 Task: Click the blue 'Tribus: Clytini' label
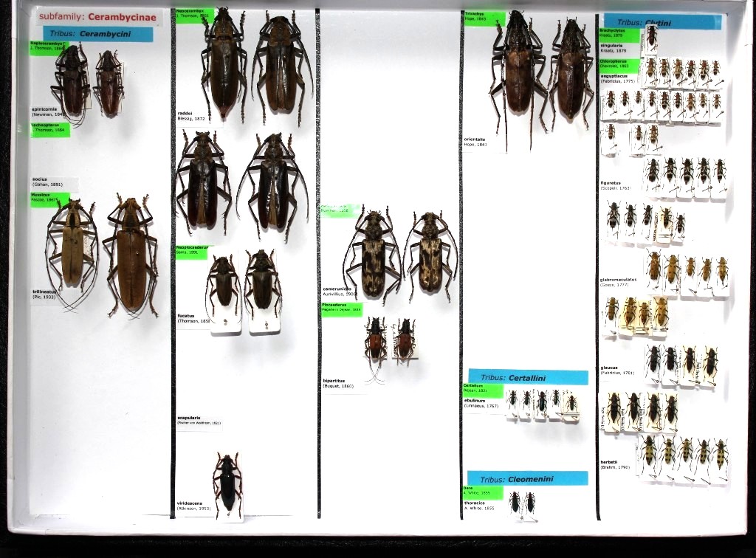661,22
